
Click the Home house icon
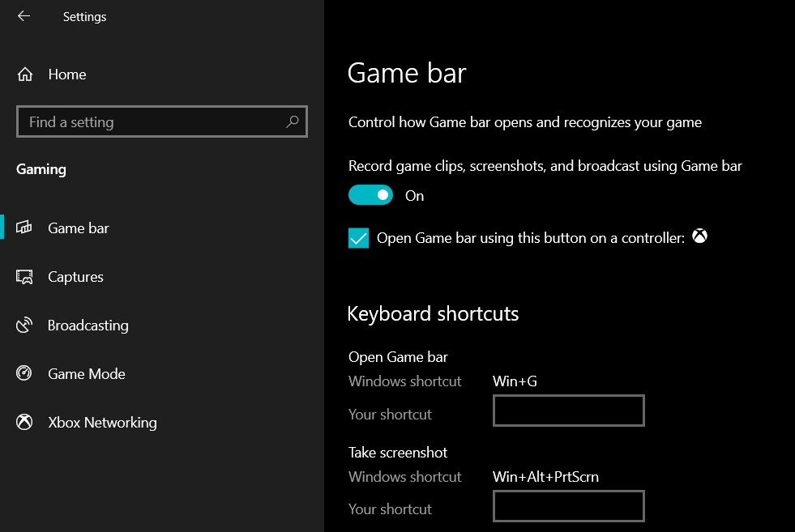[x=25, y=74]
